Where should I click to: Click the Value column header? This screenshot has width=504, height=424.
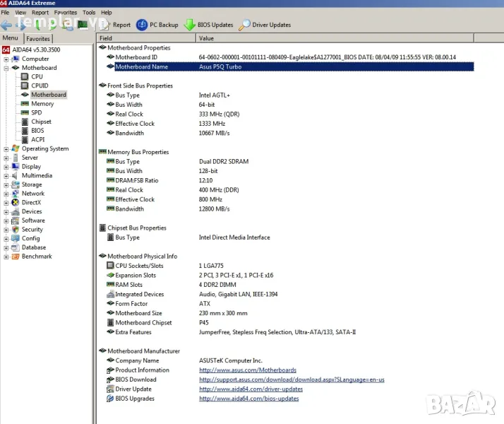[207, 38]
